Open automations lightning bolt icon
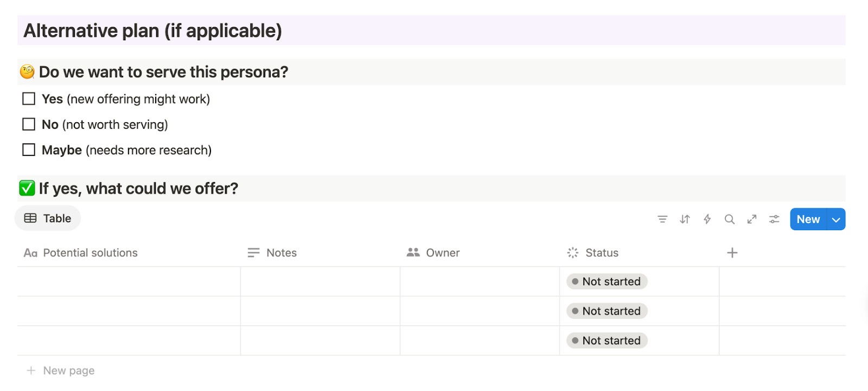Viewport: 868px width, 391px height. pos(707,219)
